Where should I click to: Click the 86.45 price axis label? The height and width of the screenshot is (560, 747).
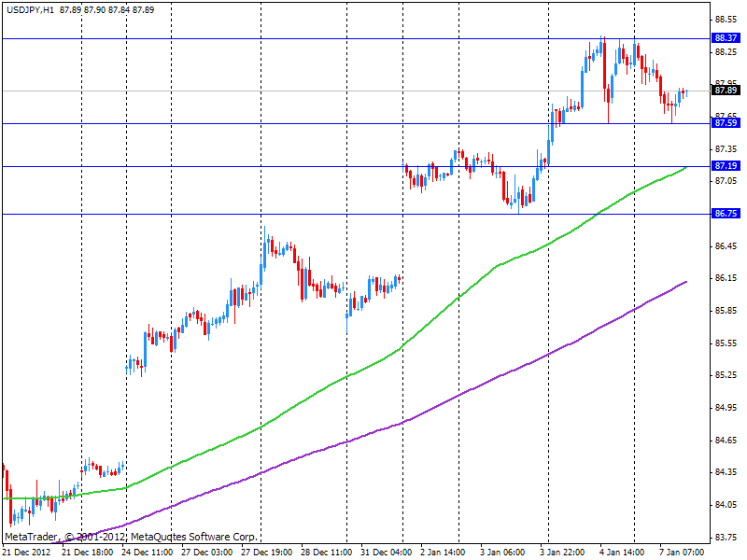click(x=726, y=246)
